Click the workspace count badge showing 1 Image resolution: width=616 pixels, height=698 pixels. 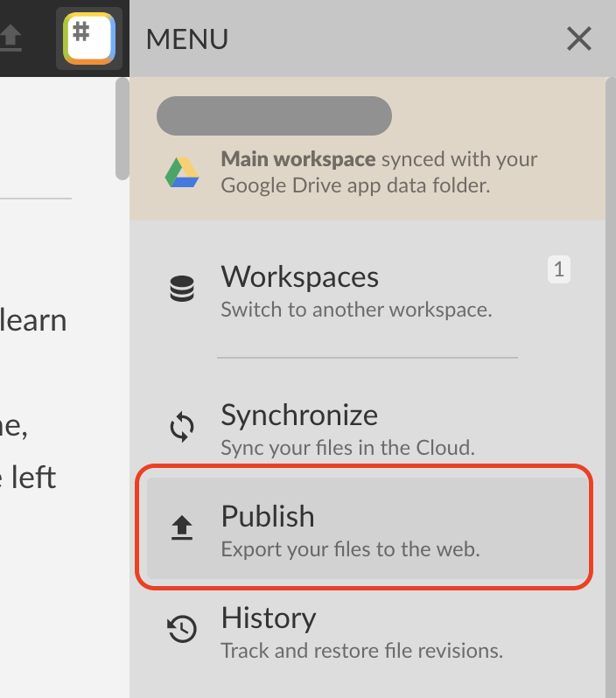(x=559, y=269)
